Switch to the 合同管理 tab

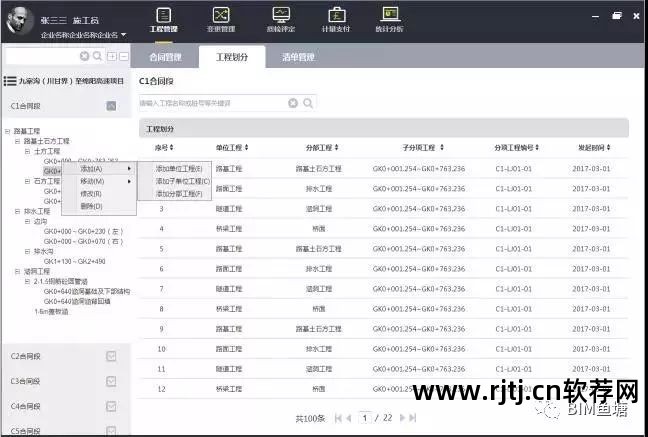(164, 58)
